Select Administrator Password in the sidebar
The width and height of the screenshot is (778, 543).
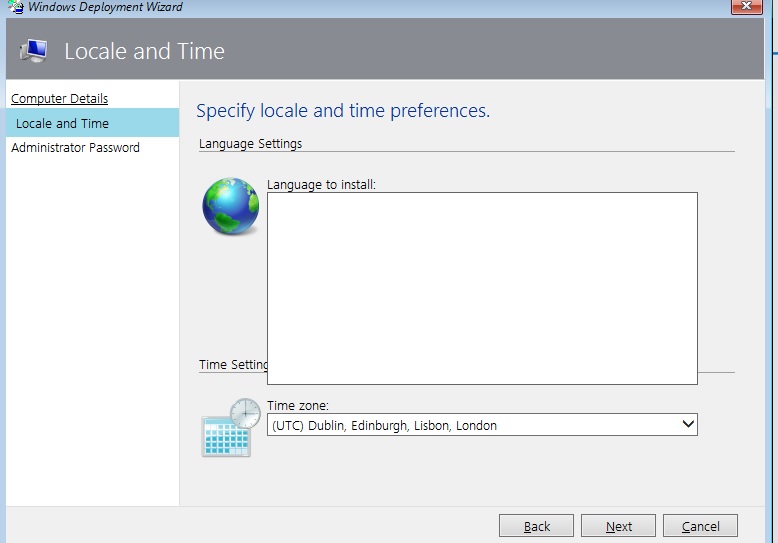tap(75, 147)
